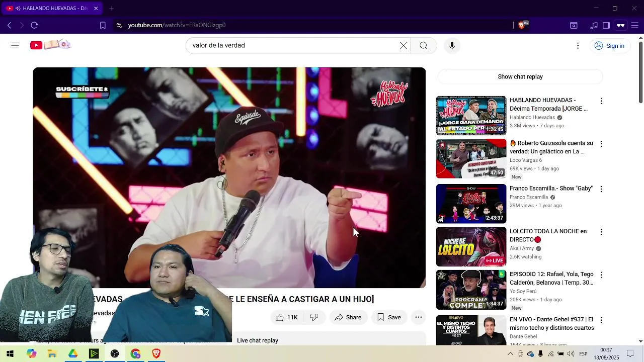Save video to a playlist
644x362 pixels.
(x=389, y=317)
